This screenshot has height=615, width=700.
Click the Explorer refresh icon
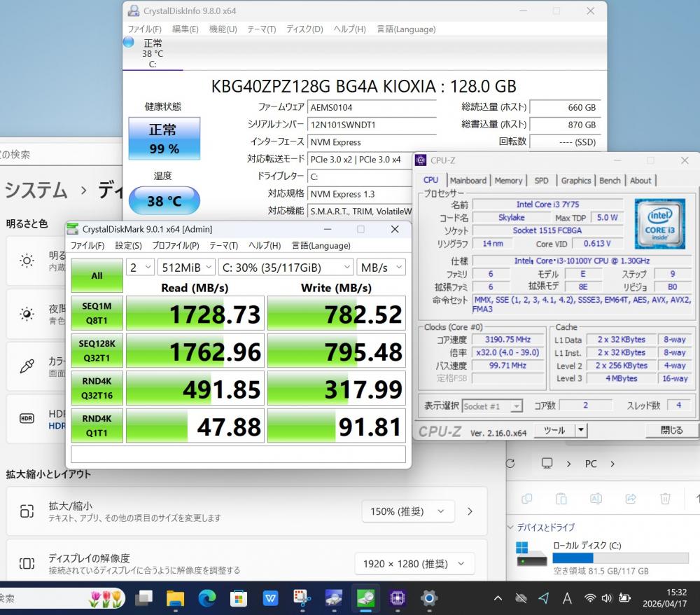click(x=510, y=464)
